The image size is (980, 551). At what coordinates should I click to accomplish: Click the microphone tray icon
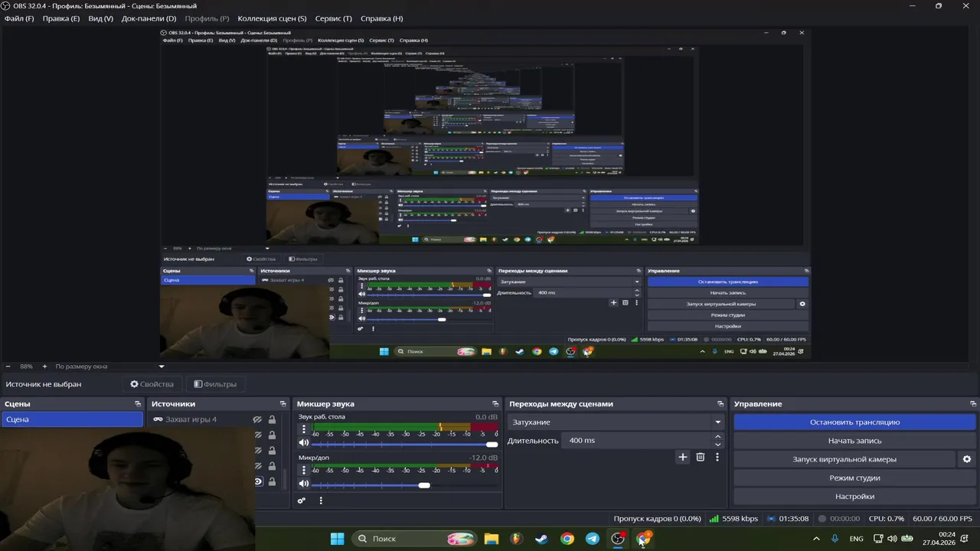click(x=835, y=539)
